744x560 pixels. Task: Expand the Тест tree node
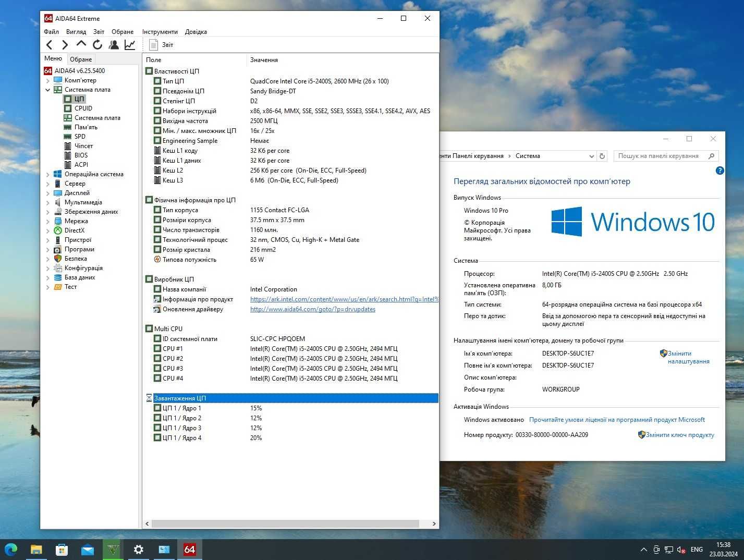tap(48, 287)
